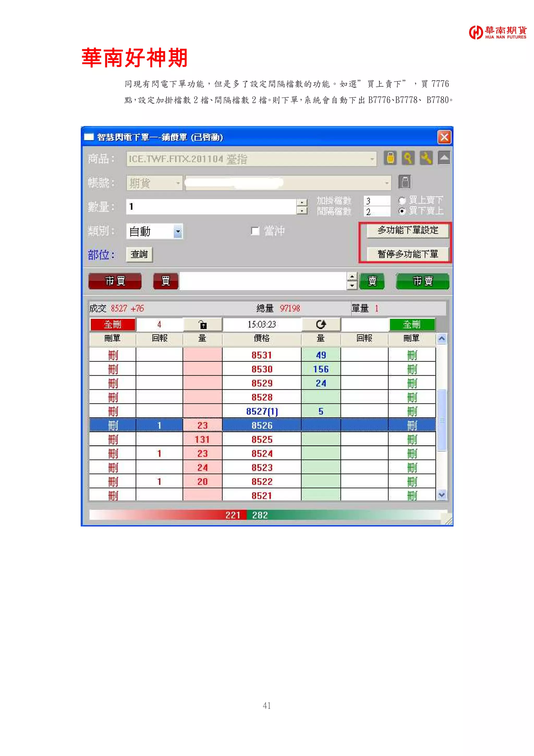Click price cell 8530
Viewport: 534px width, 756px height.
click(x=262, y=369)
